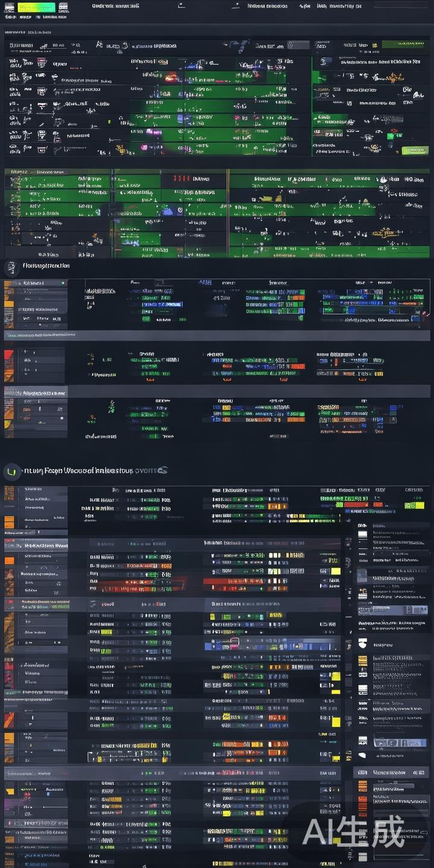This screenshot has height=868, width=434.
Task: Click the white shield icon in the right panel
Action: click(x=362, y=644)
